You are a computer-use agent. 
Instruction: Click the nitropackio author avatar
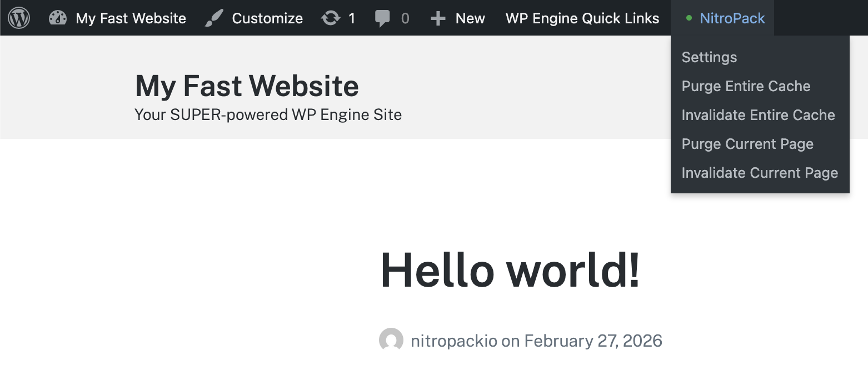391,340
